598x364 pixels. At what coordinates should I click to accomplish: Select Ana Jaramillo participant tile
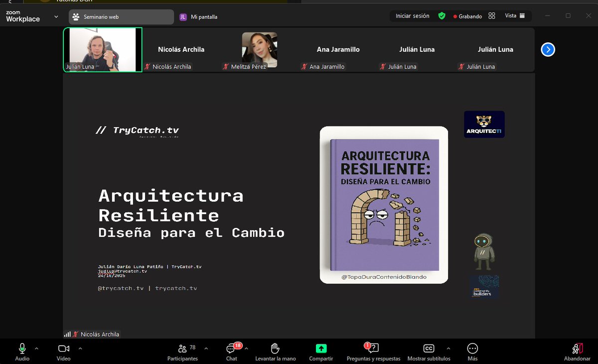tap(338, 50)
